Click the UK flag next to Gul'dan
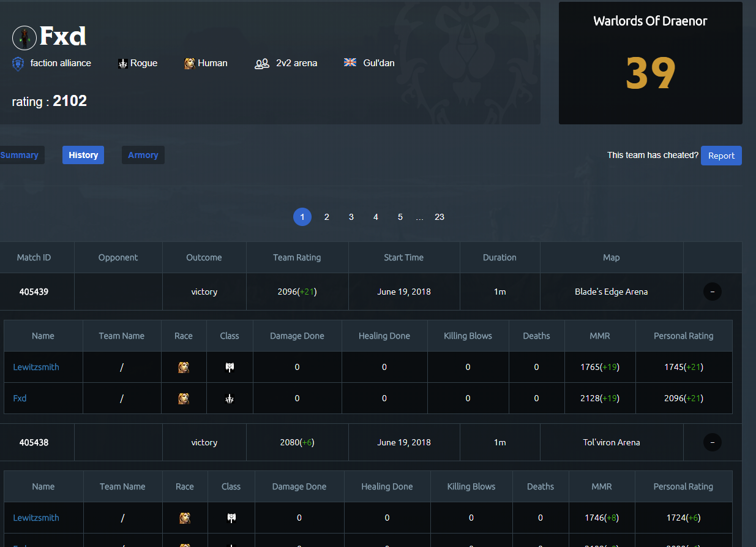 click(350, 62)
